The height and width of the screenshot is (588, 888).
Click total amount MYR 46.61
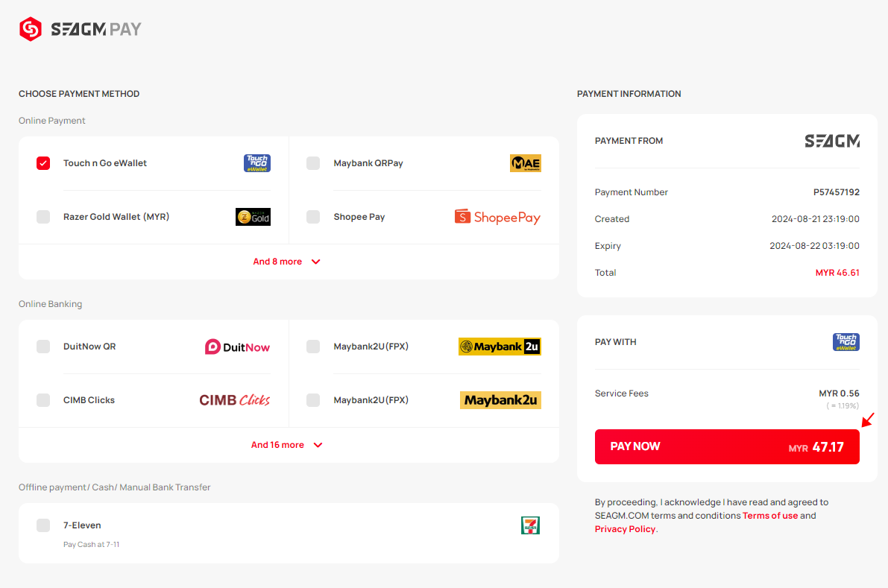click(x=837, y=273)
